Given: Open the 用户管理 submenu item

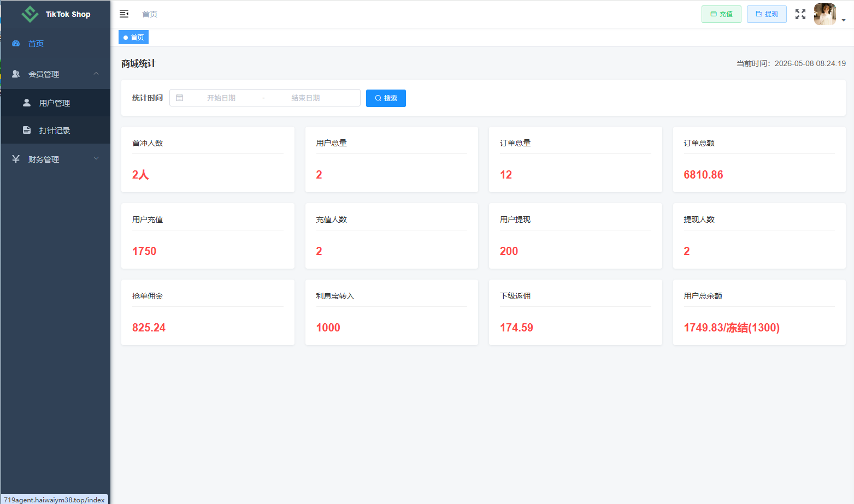Looking at the screenshot, I should coord(55,103).
